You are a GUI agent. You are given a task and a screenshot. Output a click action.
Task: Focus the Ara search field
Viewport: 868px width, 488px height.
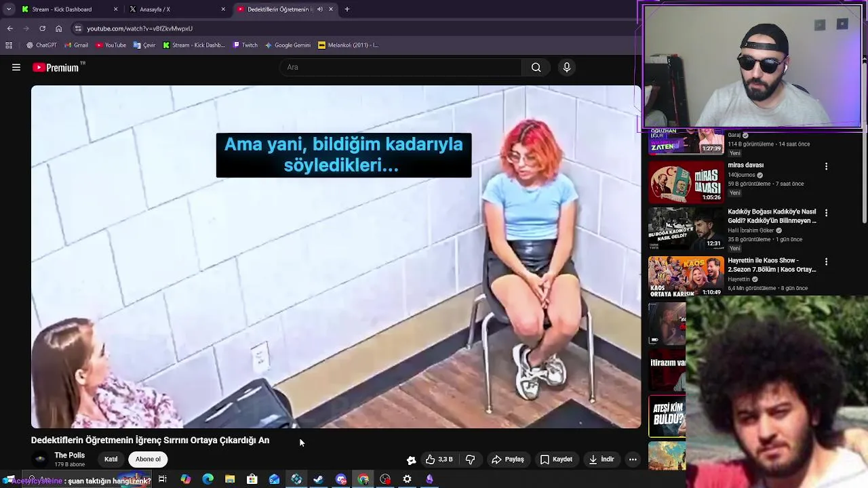pos(401,67)
